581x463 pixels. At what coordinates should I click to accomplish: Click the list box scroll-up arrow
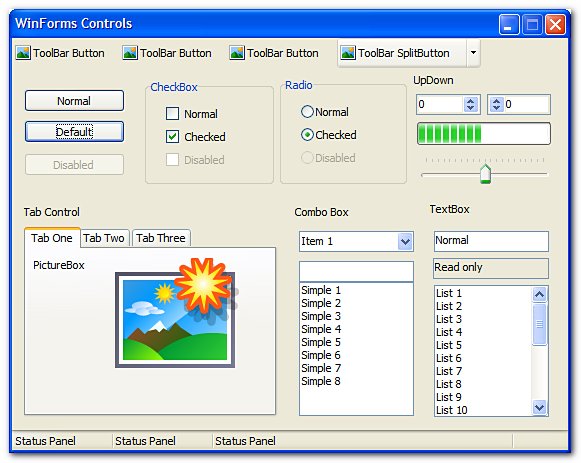tap(540, 294)
